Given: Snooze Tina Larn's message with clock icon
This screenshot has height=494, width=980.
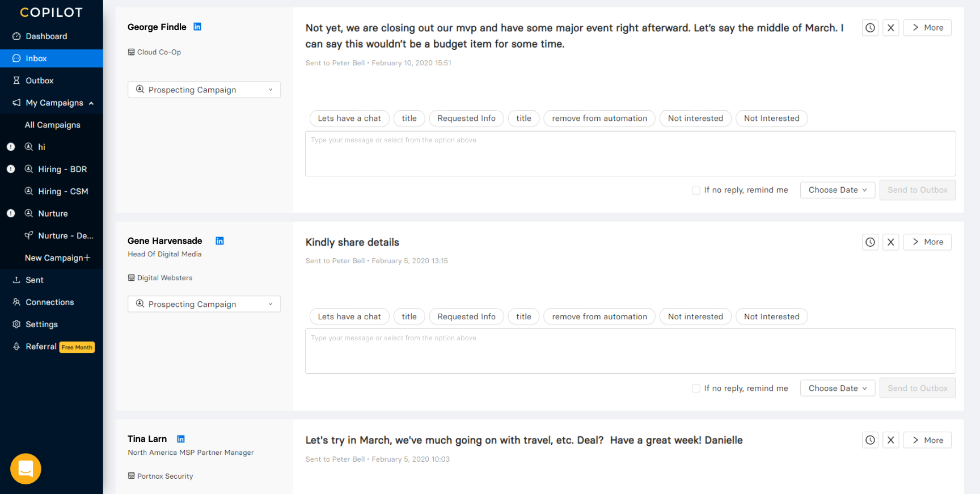Looking at the screenshot, I should point(870,440).
